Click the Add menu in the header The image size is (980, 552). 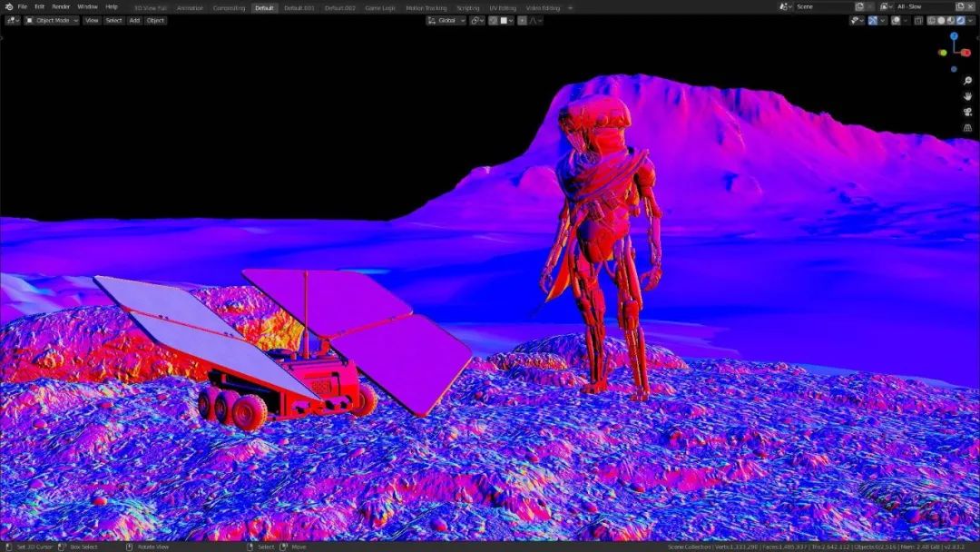[x=133, y=20]
